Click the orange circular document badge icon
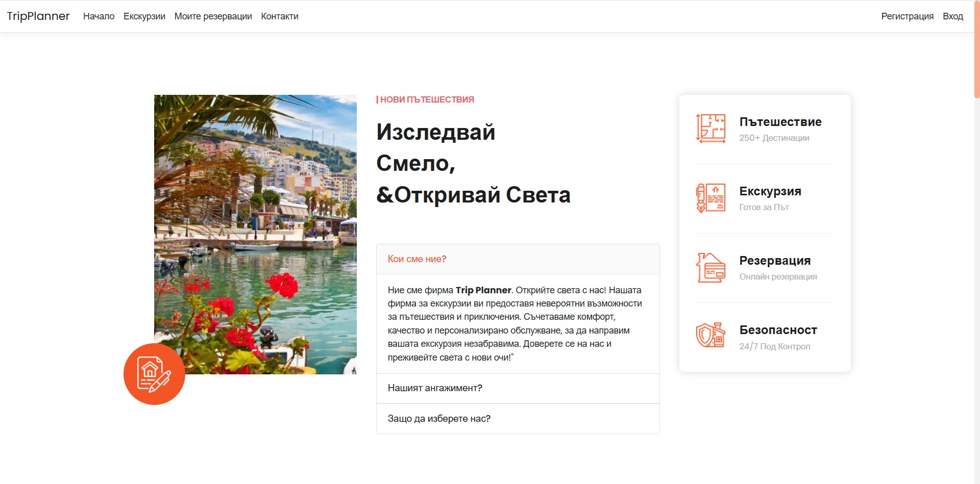This screenshot has height=484, width=980. click(154, 374)
